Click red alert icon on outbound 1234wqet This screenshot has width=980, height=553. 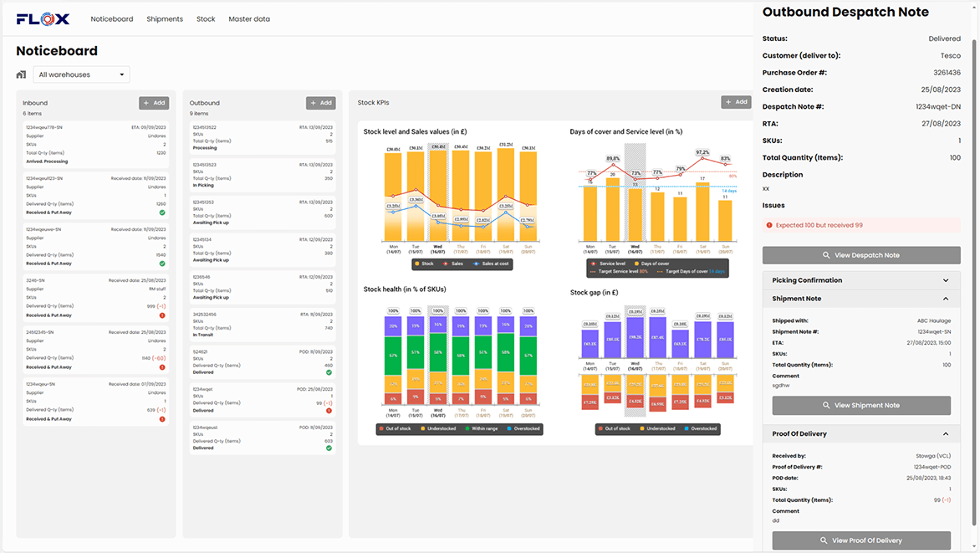(329, 411)
